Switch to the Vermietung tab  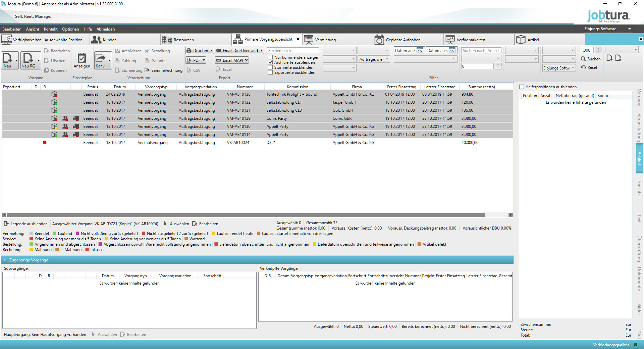pos(337,40)
